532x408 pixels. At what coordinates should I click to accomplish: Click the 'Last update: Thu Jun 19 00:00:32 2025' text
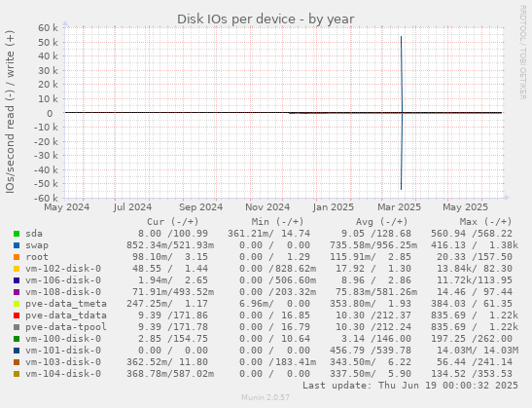point(410,386)
